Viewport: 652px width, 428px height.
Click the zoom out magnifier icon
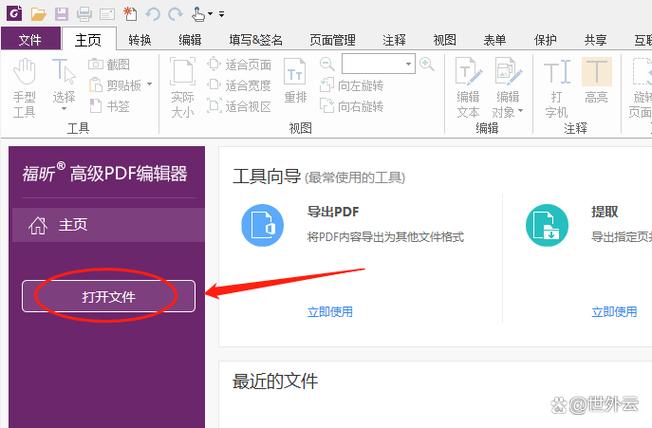point(327,64)
